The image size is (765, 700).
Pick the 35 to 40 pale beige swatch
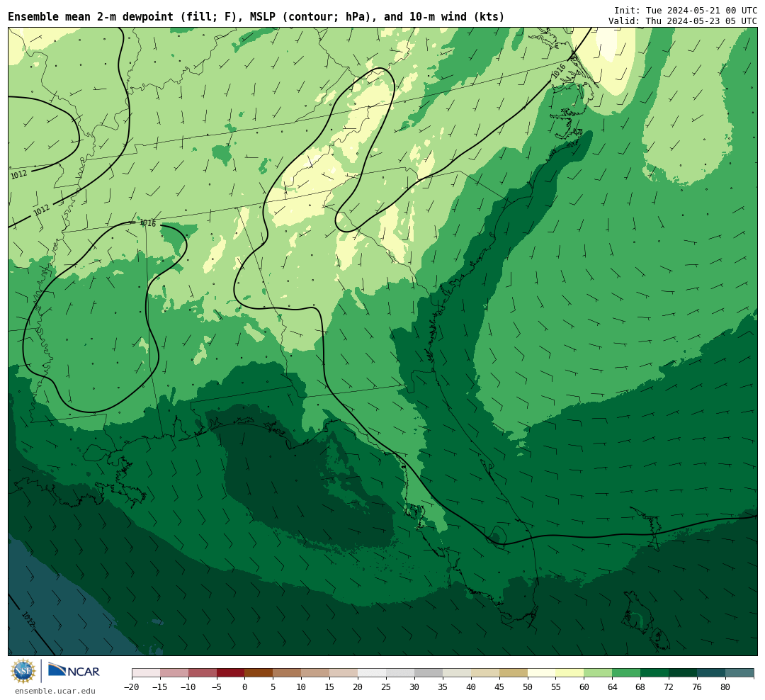tap(457, 673)
